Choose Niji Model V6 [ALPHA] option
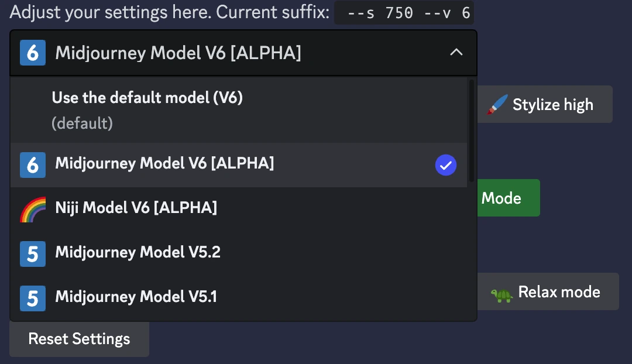This screenshot has height=364, width=632. (239, 209)
